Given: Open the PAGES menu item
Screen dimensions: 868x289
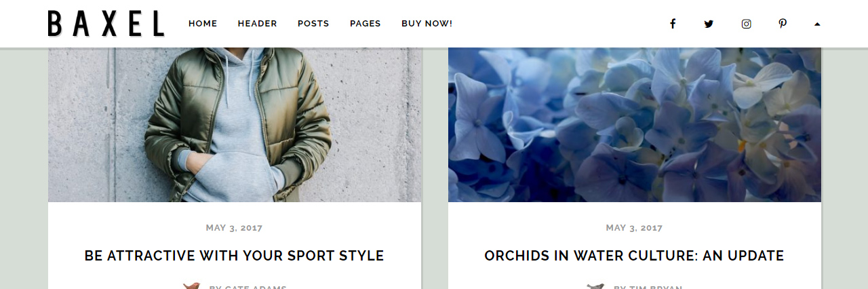Looking at the screenshot, I should pos(366,24).
